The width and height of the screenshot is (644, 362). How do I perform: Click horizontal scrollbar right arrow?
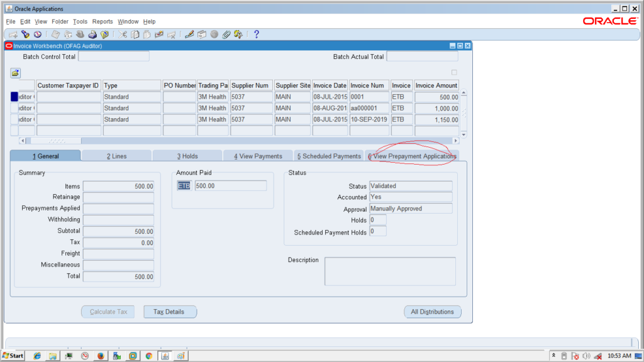tap(455, 141)
